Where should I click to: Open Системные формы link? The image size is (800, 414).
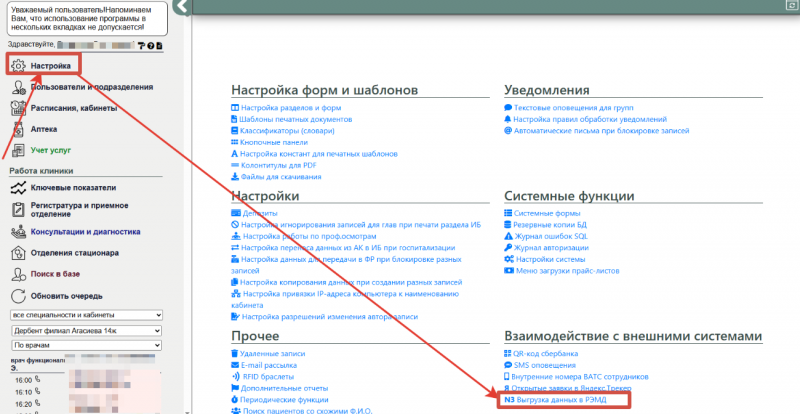547,213
